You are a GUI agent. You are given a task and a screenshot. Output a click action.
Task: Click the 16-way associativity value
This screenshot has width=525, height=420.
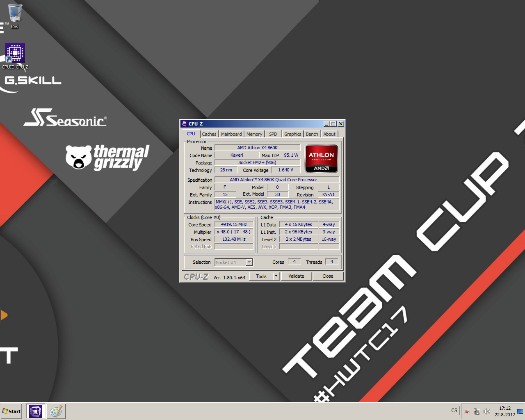coord(329,239)
